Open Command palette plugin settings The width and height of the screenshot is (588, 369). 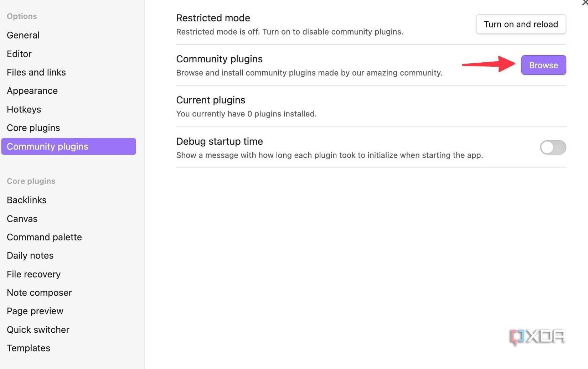(44, 237)
